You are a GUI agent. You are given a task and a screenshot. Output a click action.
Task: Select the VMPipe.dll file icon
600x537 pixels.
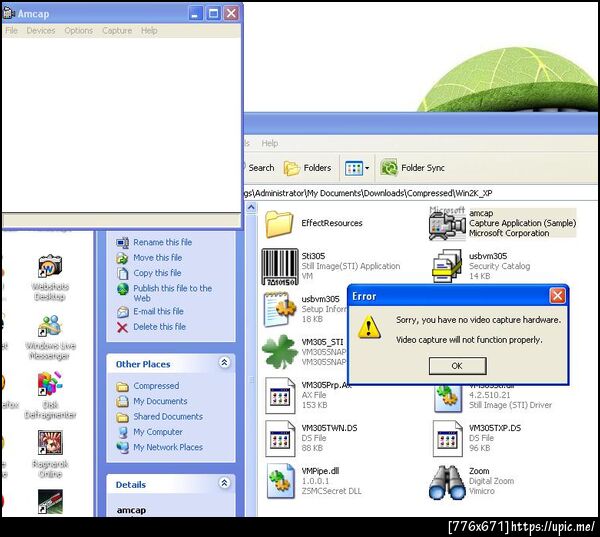280,481
